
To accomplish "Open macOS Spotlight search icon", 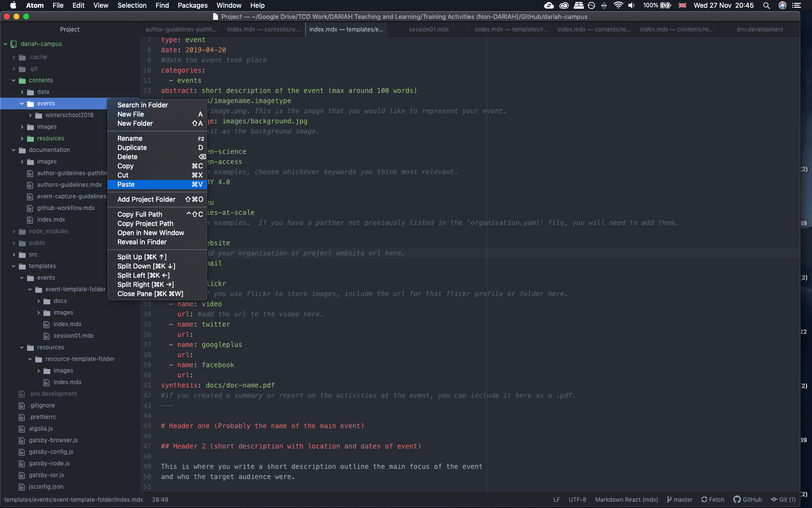I will click(x=767, y=5).
